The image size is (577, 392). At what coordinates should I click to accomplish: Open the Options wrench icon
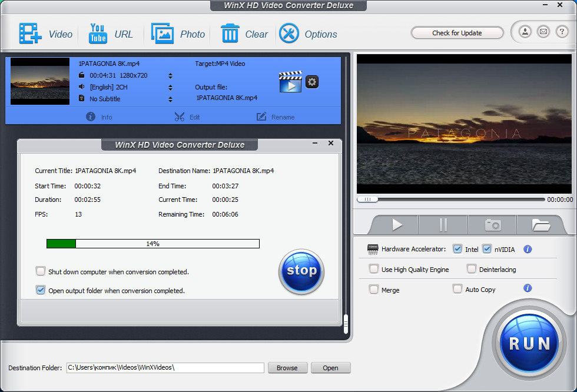(x=289, y=34)
